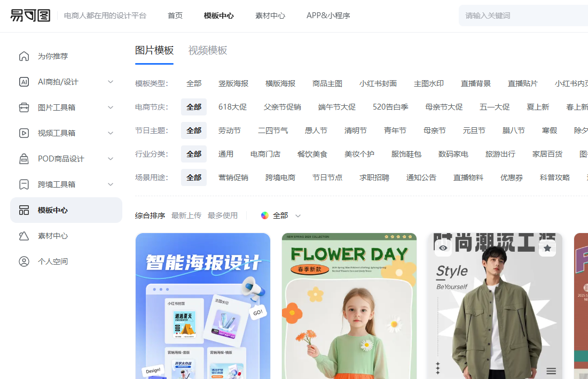Click the home icon beside 为你推荐
The image size is (588, 379).
pos(24,56)
